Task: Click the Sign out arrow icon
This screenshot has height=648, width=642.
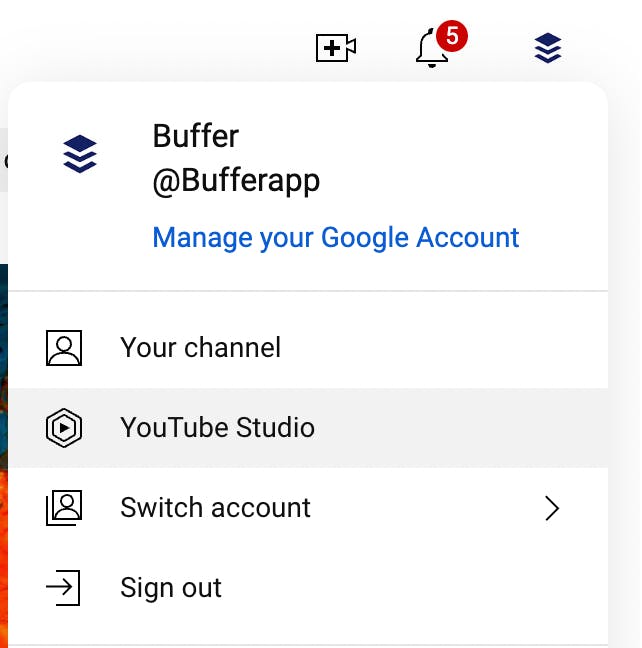Action: tap(63, 587)
